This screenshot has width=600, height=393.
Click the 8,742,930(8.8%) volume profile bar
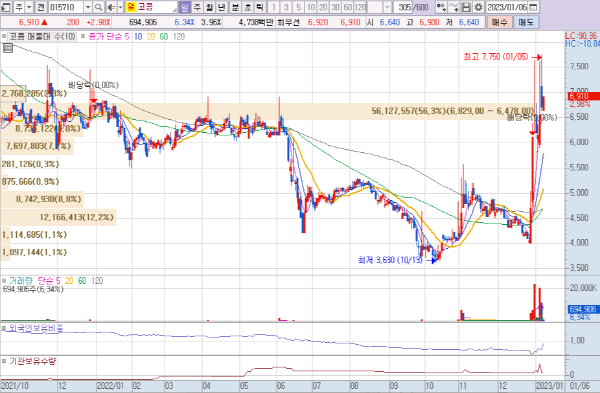tap(42, 199)
